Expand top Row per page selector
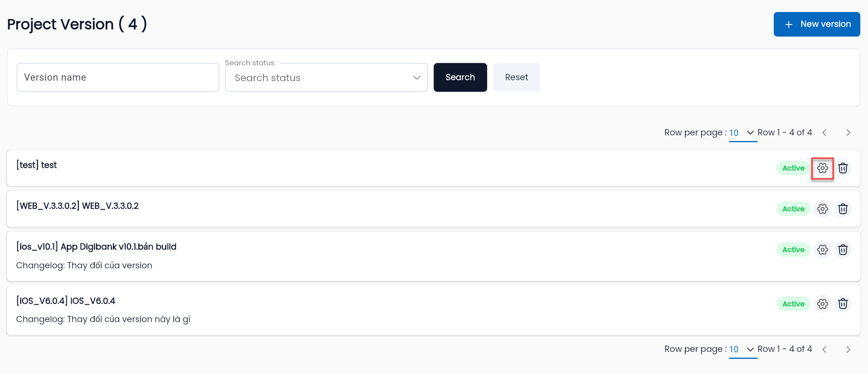 [x=743, y=133]
